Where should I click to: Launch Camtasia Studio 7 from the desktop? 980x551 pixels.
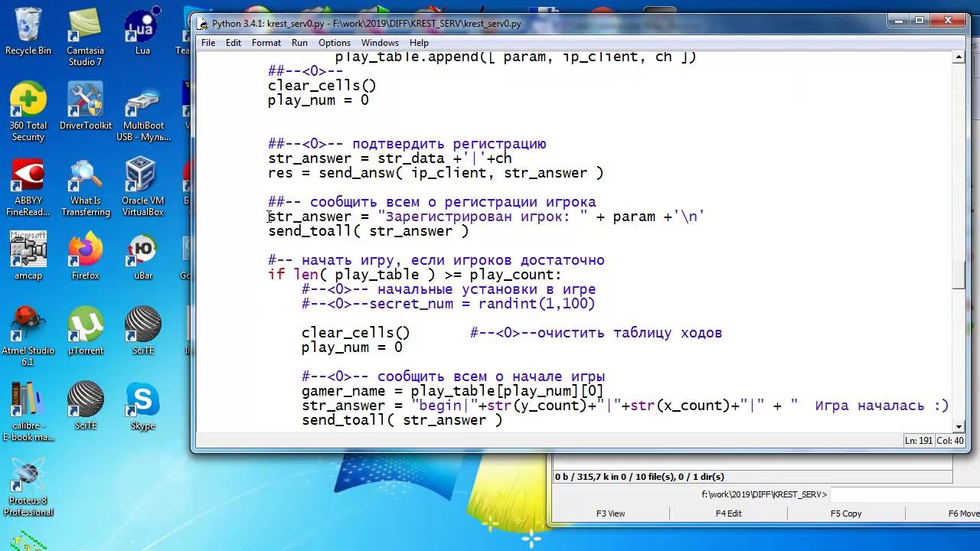click(85, 37)
